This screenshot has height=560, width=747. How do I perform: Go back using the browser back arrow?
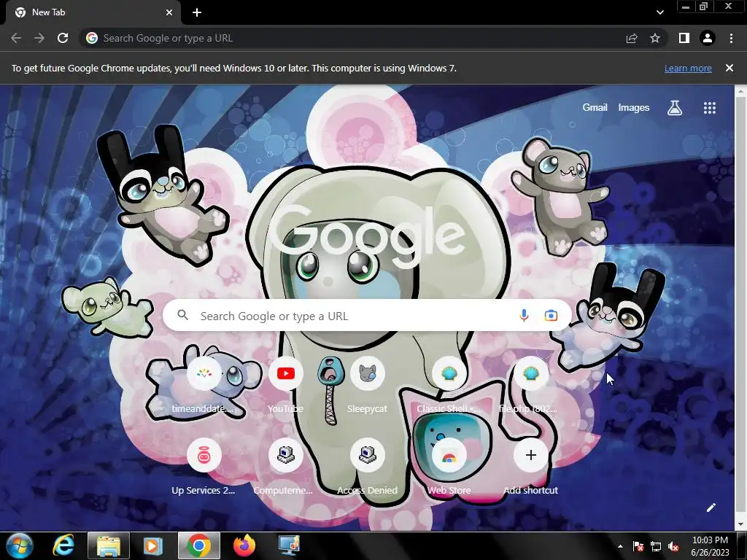[x=16, y=38]
